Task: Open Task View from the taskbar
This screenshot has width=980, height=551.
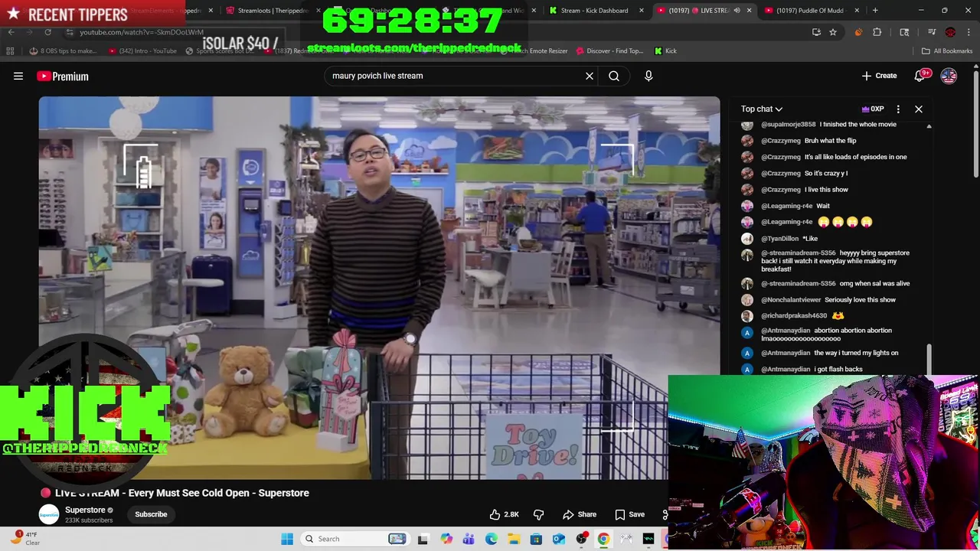Action: click(x=423, y=539)
